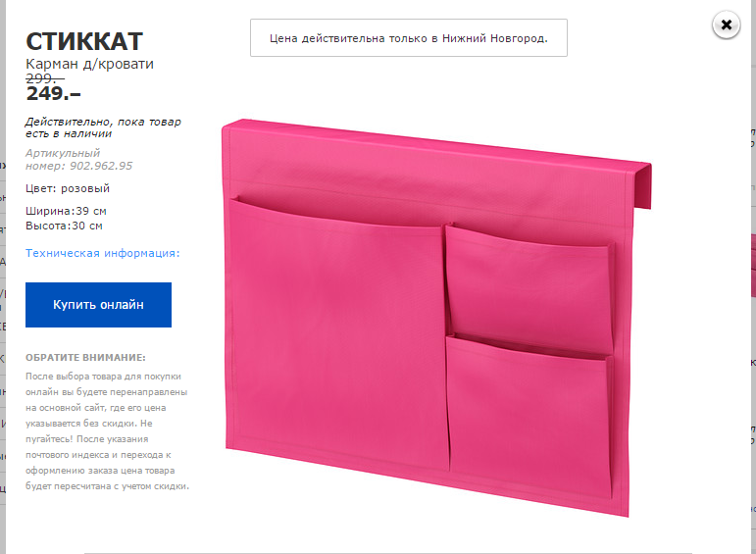756x554 pixels.
Task: Click the Ширина: 39 см dimension text
Action: pyautogui.click(x=66, y=211)
